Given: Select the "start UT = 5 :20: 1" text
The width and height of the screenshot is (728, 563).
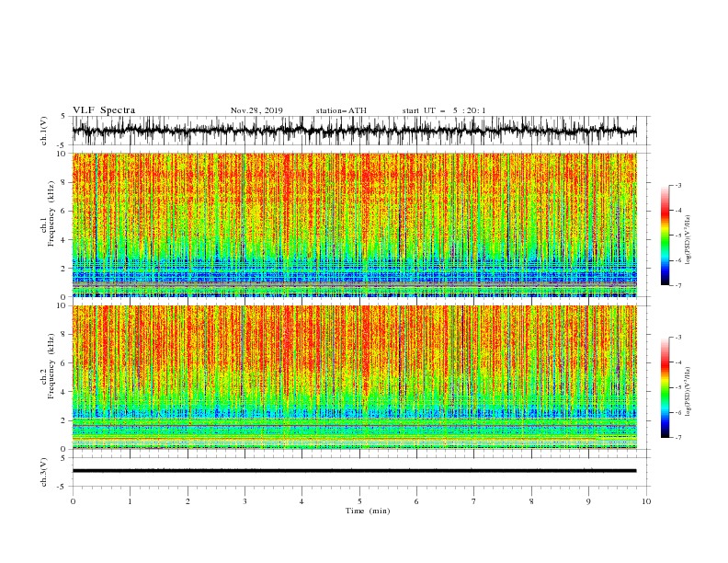Looking at the screenshot, I should 444,110.
